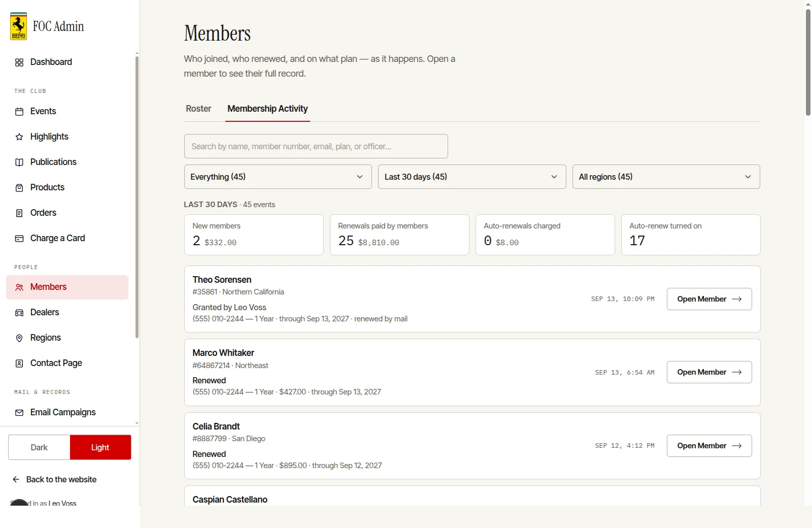Click the Email Campaigns envelope icon
Screen dimensions: 812x528
click(x=19, y=413)
